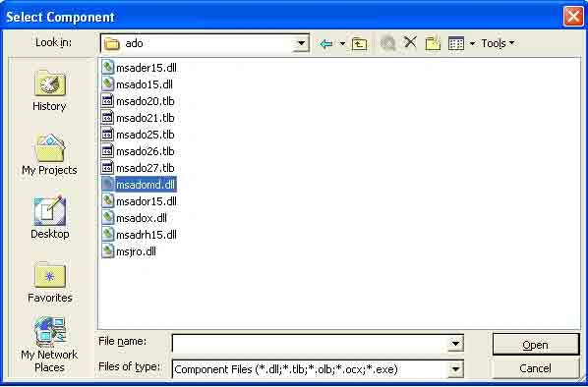This screenshot has width=588, height=387.
Task: Open the Views dropdown arrow
Action: (x=473, y=44)
